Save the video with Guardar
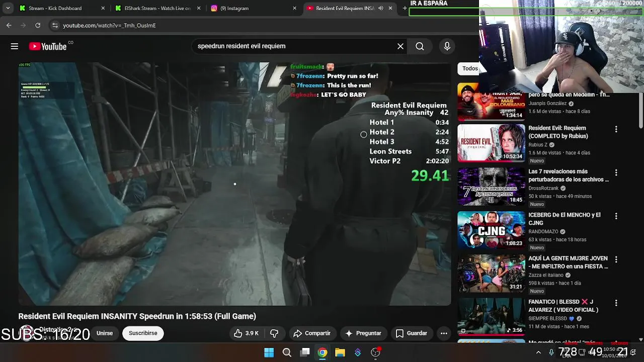This screenshot has height=362, width=644. tap(412, 333)
